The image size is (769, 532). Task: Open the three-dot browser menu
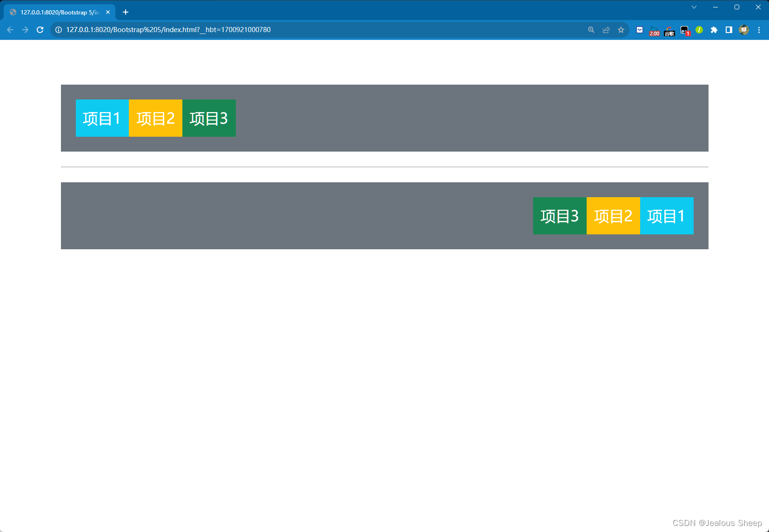pyautogui.click(x=759, y=30)
